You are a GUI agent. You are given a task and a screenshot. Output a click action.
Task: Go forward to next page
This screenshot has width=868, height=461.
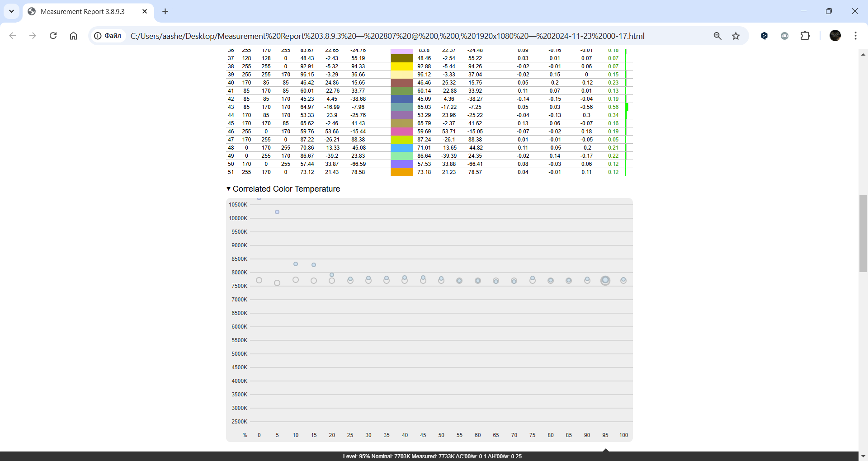(33, 36)
